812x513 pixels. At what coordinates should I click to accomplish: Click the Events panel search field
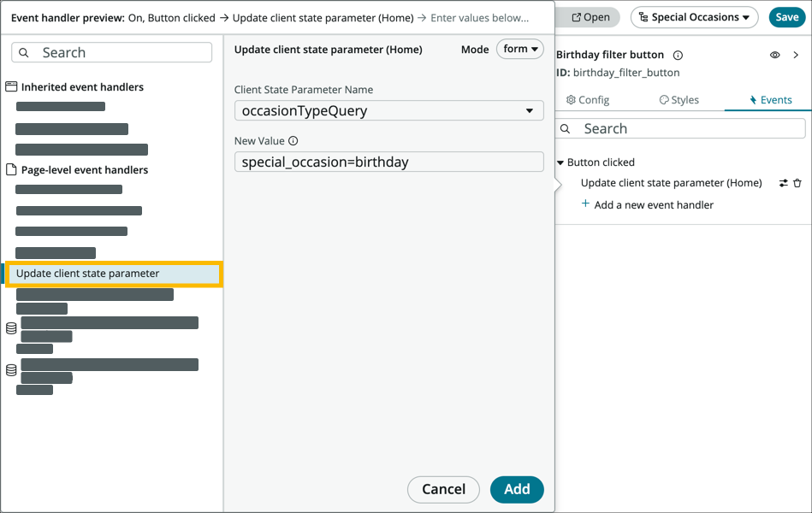click(680, 128)
